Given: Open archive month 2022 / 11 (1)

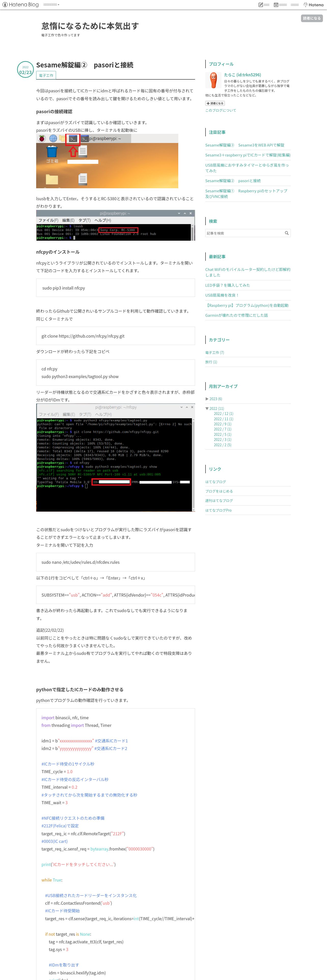Looking at the screenshot, I should point(223,419).
